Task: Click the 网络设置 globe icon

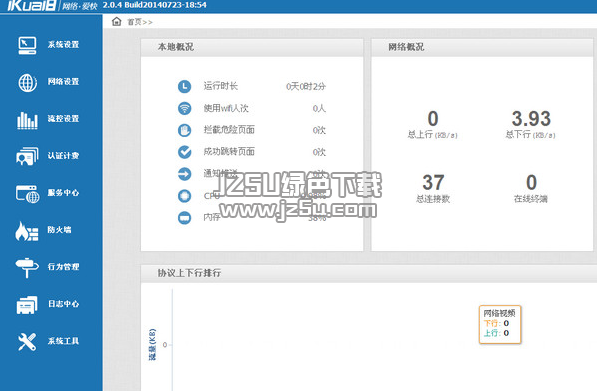Action: [x=27, y=82]
